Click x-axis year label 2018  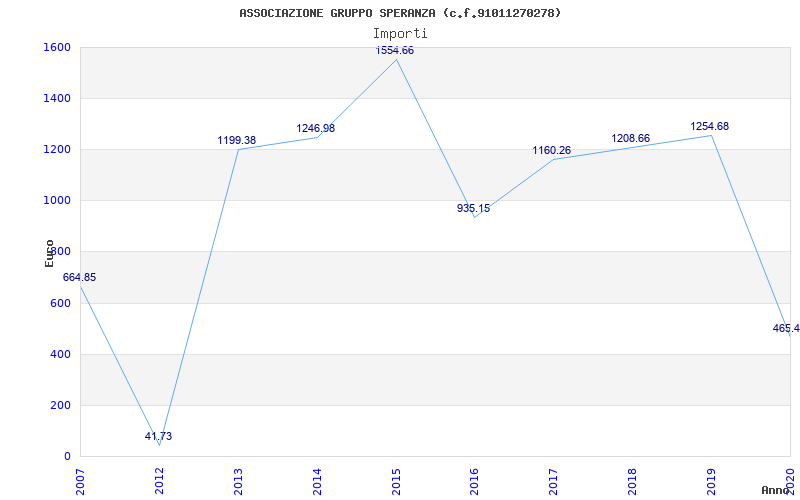point(632,481)
